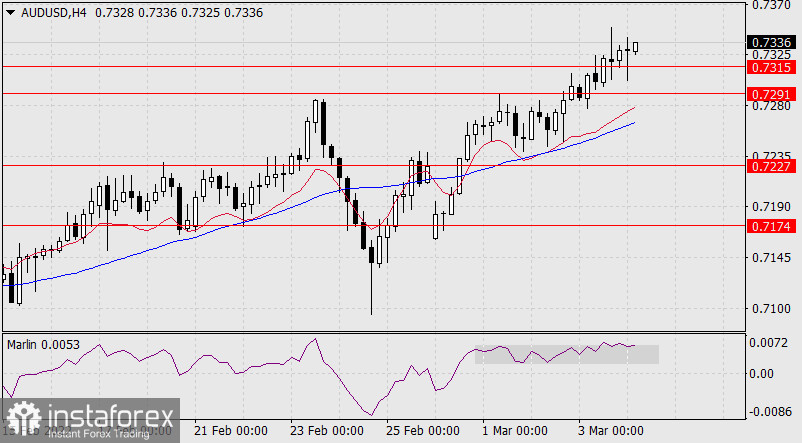The height and width of the screenshot is (443, 802).
Task: Click the AUDUSD,H4 chart title text
Action: pyautogui.click(x=54, y=13)
